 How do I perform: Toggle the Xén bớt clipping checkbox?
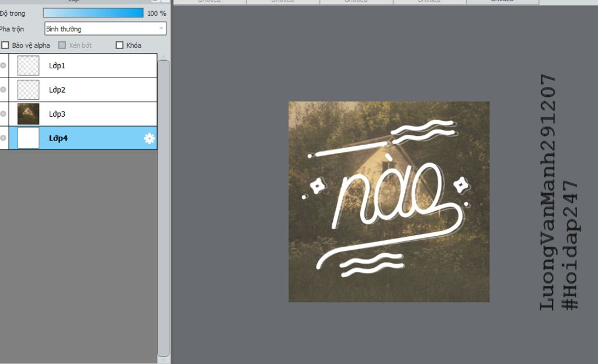coord(62,45)
